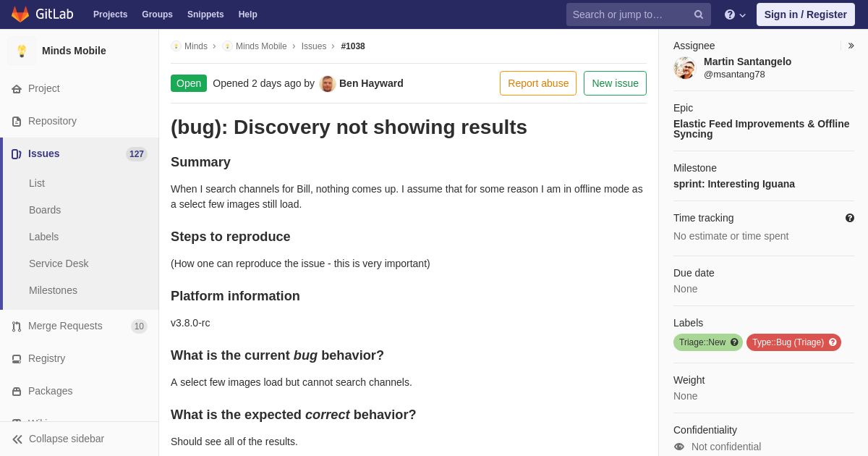Click the search magnifier icon
The image size is (868, 456).
[x=699, y=14]
